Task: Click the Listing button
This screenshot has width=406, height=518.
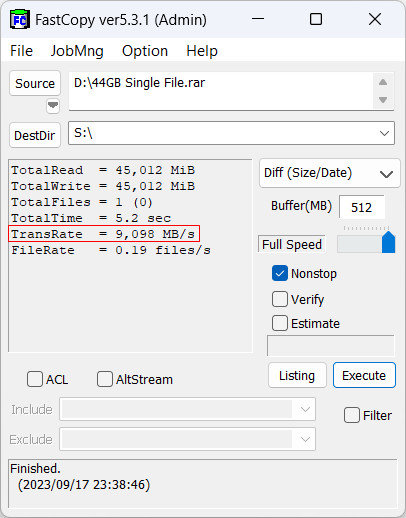Action: click(x=297, y=375)
